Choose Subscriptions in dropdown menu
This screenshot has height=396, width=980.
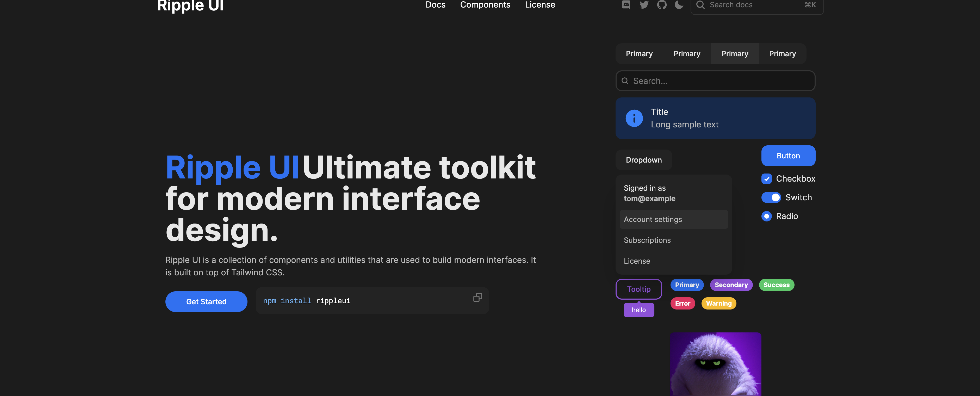[x=673, y=240]
